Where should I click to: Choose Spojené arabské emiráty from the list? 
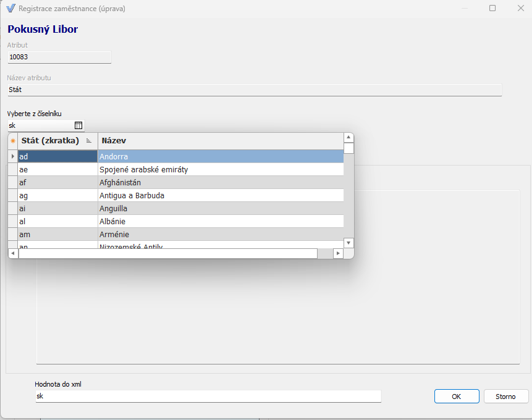pyautogui.click(x=219, y=169)
